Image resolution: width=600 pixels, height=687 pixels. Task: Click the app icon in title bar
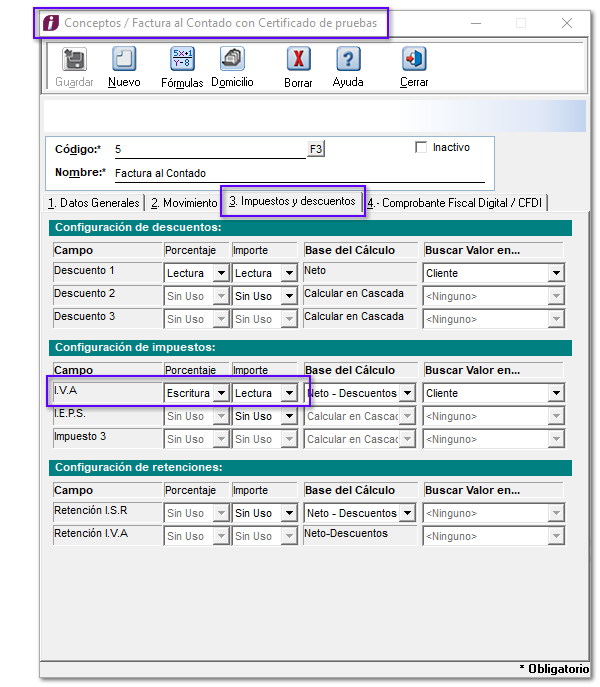pos(48,22)
